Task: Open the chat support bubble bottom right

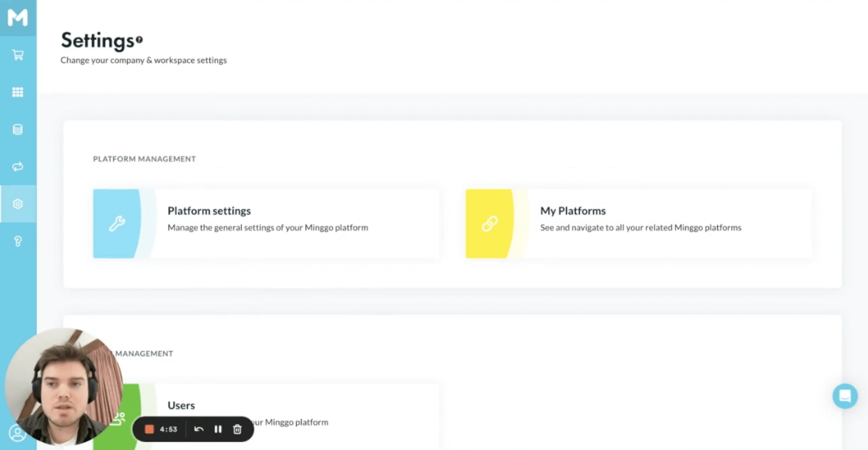Action: click(x=845, y=397)
